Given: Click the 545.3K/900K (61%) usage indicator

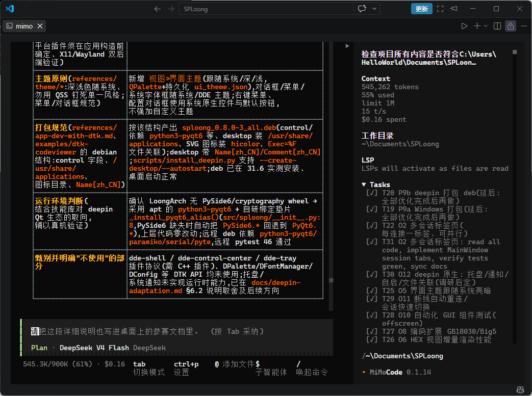Looking at the screenshot, I should (x=58, y=364).
